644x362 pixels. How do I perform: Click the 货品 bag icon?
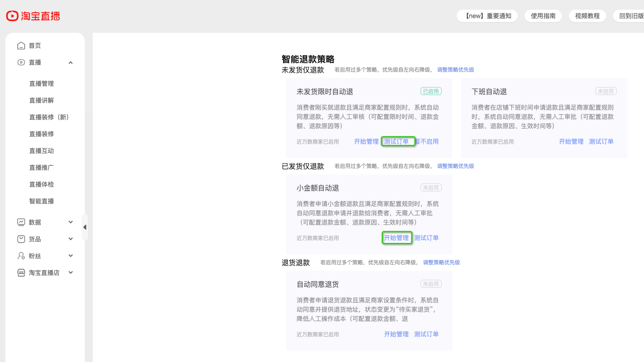click(x=21, y=239)
